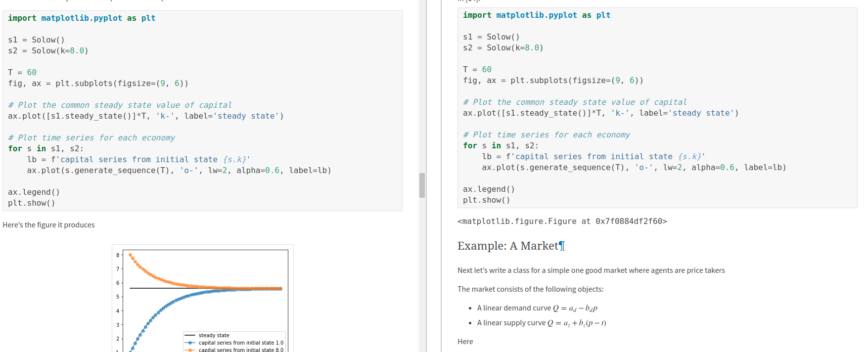Click the Solow capital series figure in left pane
The height and width of the screenshot is (352, 868).
(x=203, y=299)
